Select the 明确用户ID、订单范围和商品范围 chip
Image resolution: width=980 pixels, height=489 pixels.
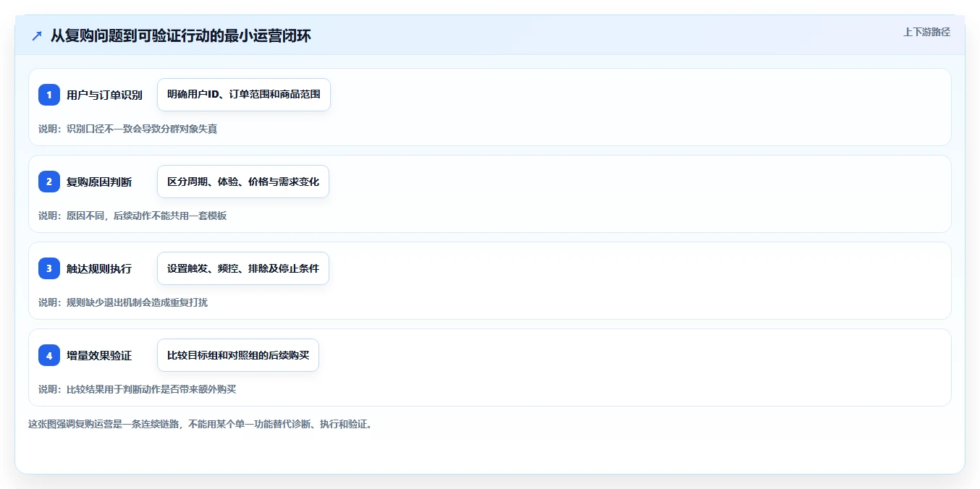click(x=244, y=95)
